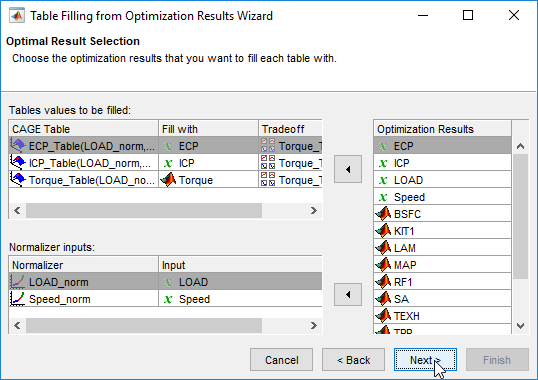Click the LOAD_norm normalizer icon
Image resolution: width=538 pixels, height=380 pixels.
pos(17,282)
